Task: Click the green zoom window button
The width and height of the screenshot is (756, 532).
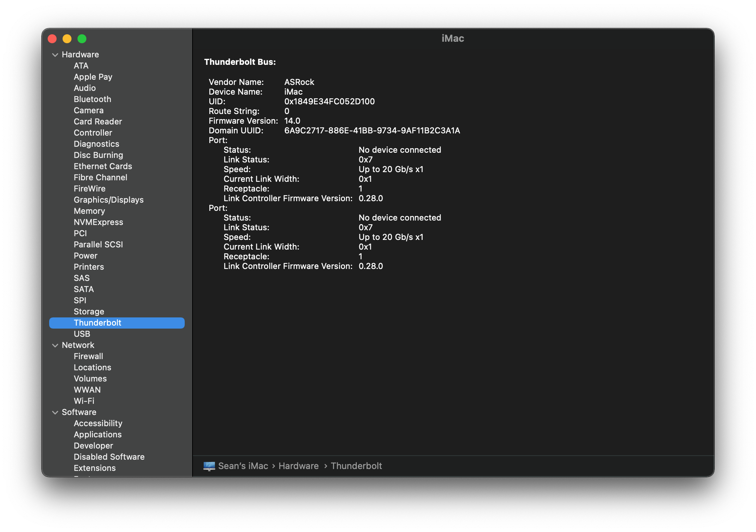Action: (82, 39)
